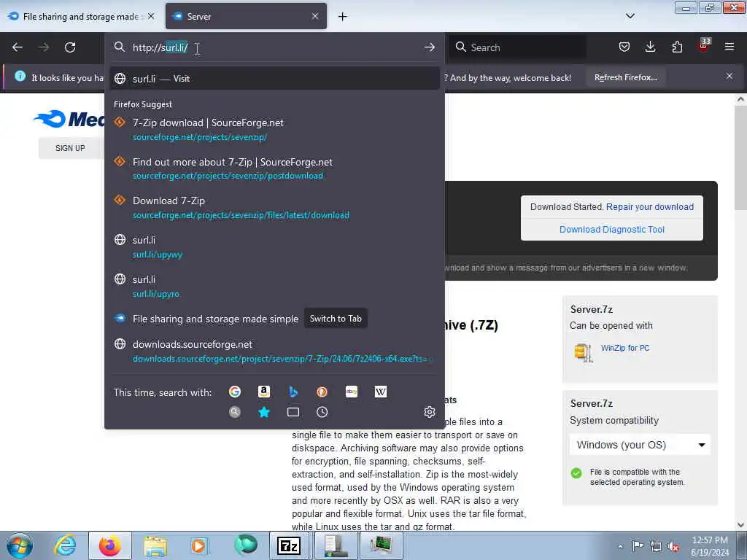The image size is (747, 560).
Task: Select 7-Zip download | SourceForge.net suggestion
Action: [x=274, y=130]
